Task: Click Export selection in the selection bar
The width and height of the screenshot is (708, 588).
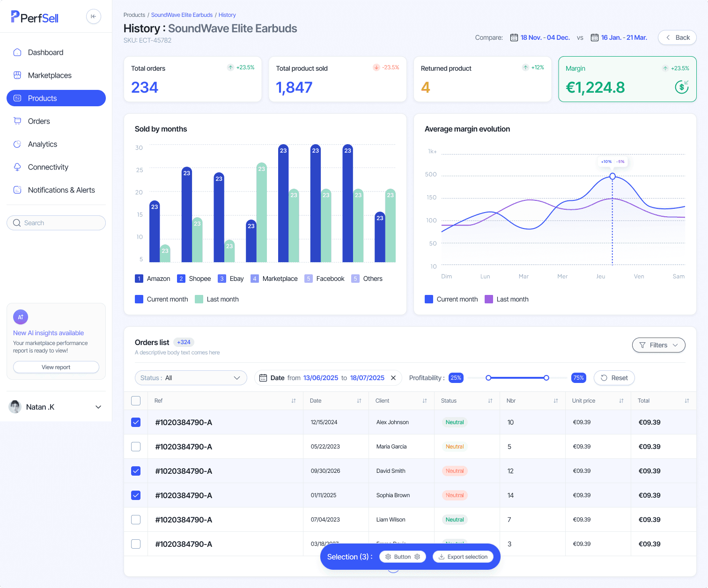Action: coord(463,557)
